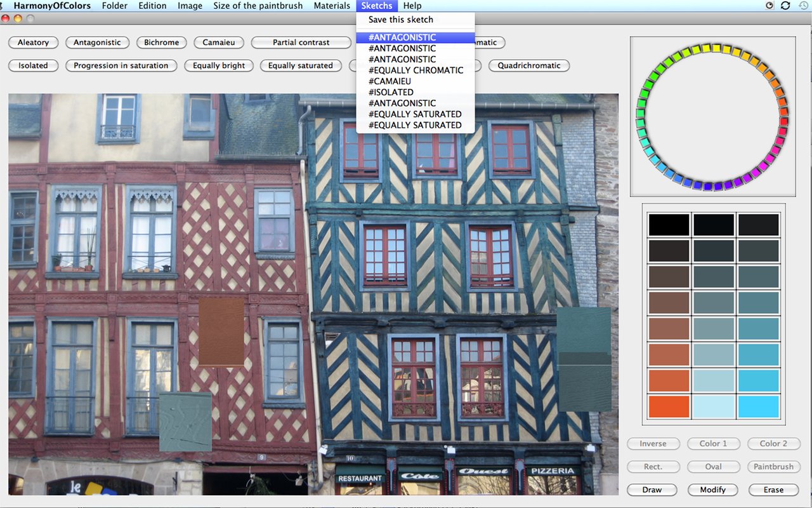Pick the red square on color wheel
812x508 pixels.
pos(783,121)
